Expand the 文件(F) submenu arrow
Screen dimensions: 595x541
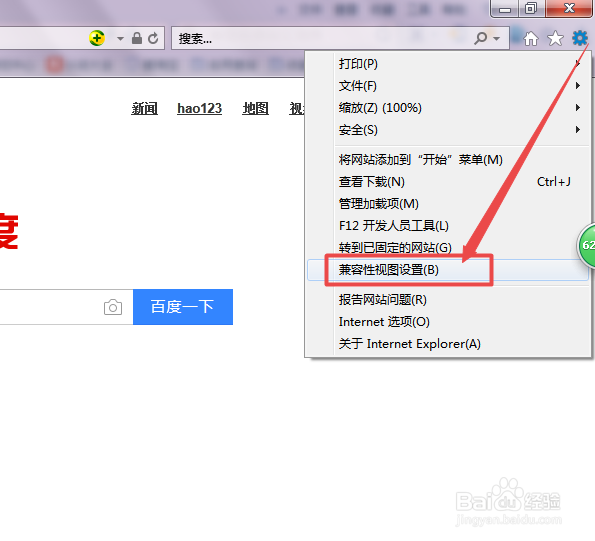pos(578,85)
